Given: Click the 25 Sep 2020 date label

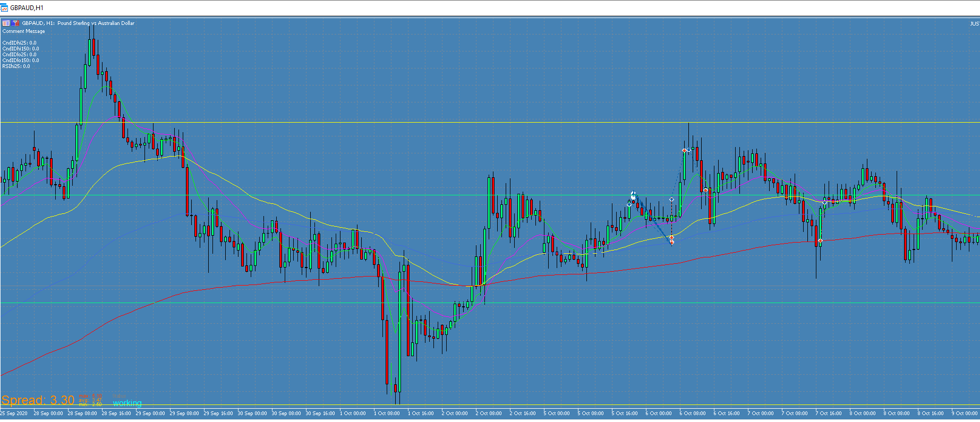Looking at the screenshot, I should (x=14, y=413).
